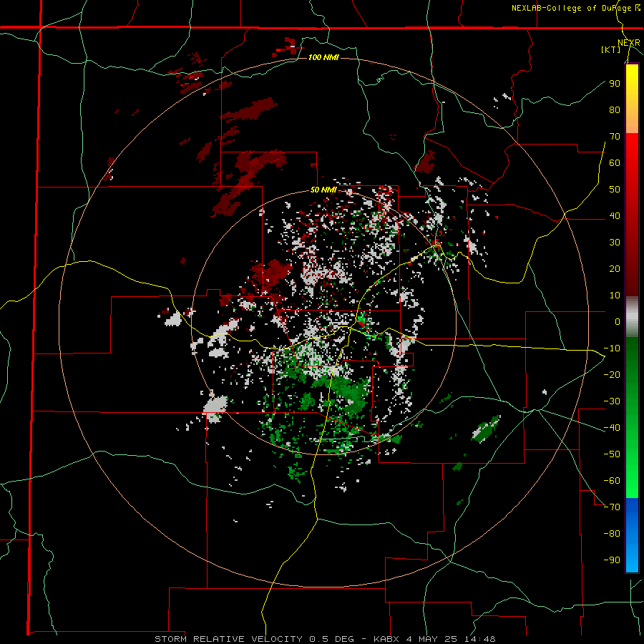644x644 pixels.
Task: Click the -90 value on velocity scale
Action: (612, 560)
